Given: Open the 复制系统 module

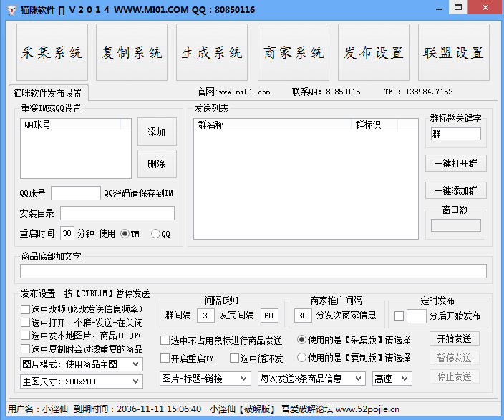Looking at the screenshot, I should (132, 52).
